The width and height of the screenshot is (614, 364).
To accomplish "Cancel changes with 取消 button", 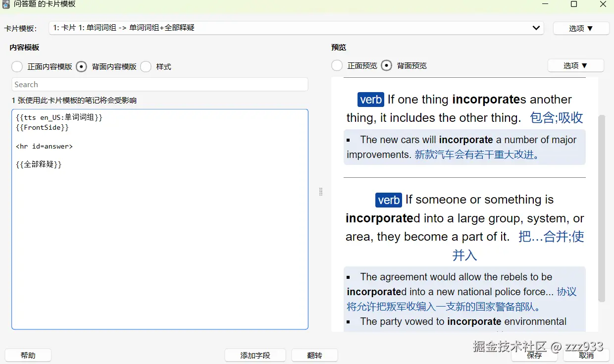I will (586, 355).
